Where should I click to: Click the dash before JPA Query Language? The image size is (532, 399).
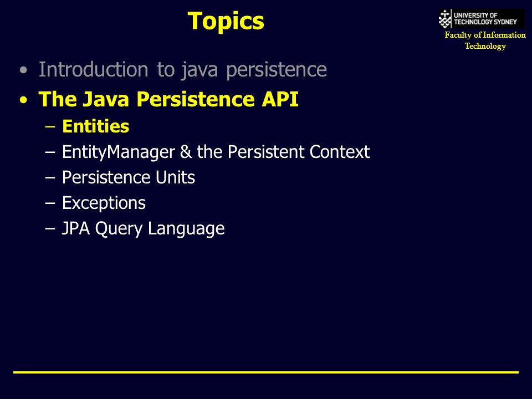point(50,229)
